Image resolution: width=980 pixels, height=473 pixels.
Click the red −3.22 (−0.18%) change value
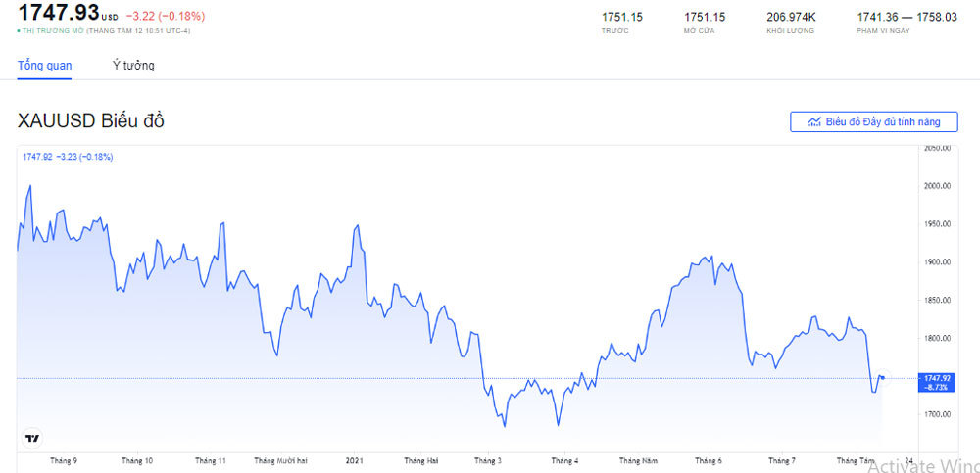pos(166,17)
